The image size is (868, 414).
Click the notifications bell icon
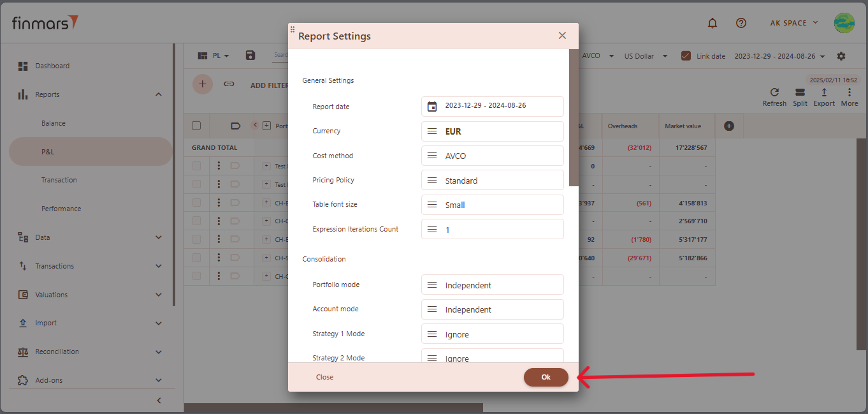[x=712, y=23]
